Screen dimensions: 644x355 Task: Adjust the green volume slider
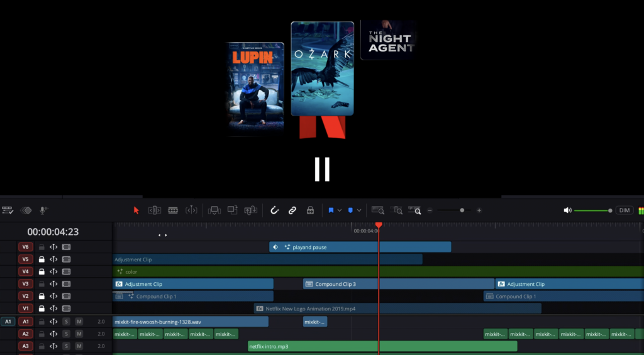click(593, 210)
